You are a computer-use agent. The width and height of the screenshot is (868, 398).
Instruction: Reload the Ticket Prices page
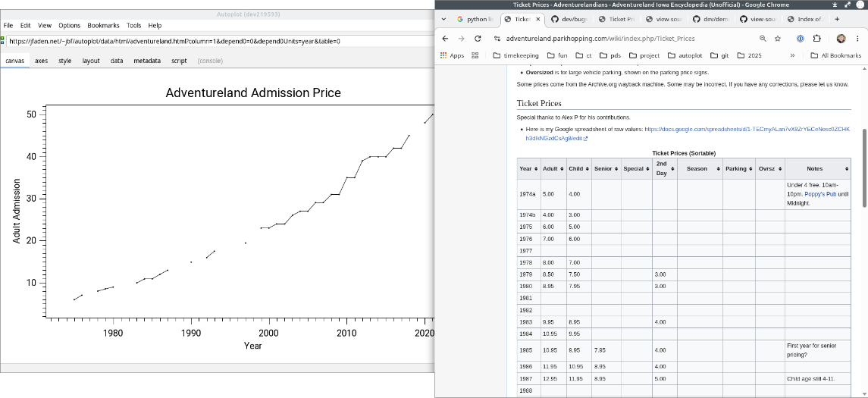tap(478, 39)
